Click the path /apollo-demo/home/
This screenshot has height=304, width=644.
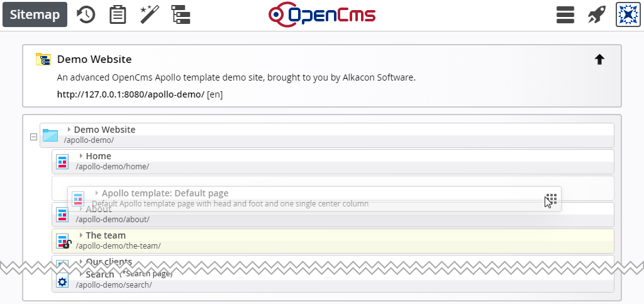pos(113,166)
